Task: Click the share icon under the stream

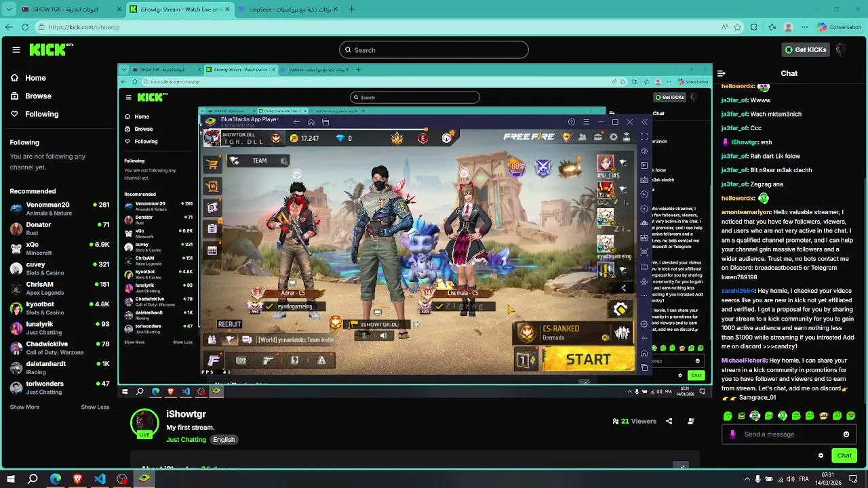Action: coord(669,421)
